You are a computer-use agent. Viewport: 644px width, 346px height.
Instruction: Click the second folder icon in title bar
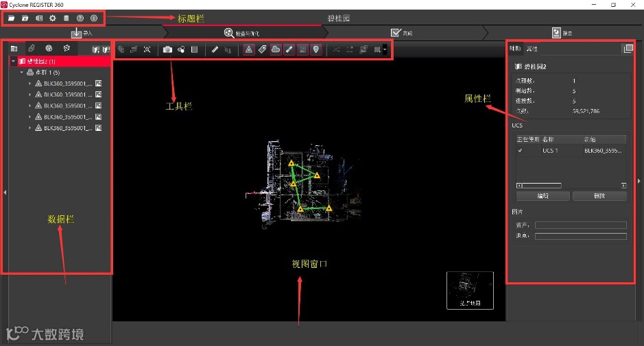[x=25, y=18]
